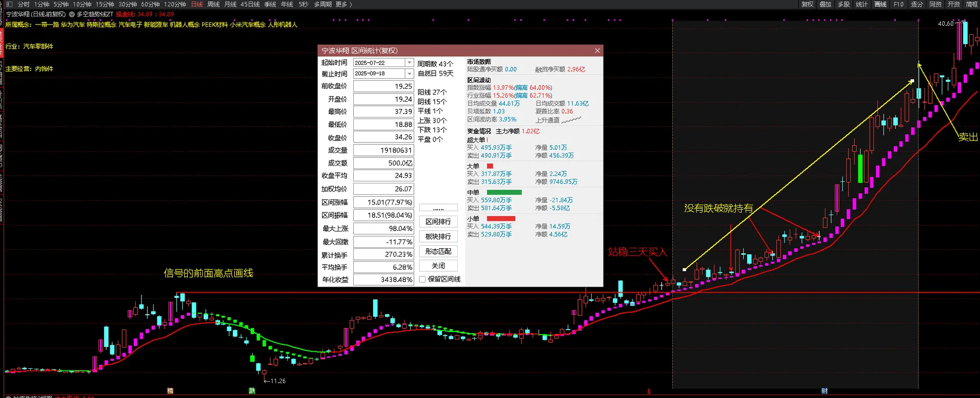Expand the 更多 period options
The image size is (980, 398).
click(341, 4)
